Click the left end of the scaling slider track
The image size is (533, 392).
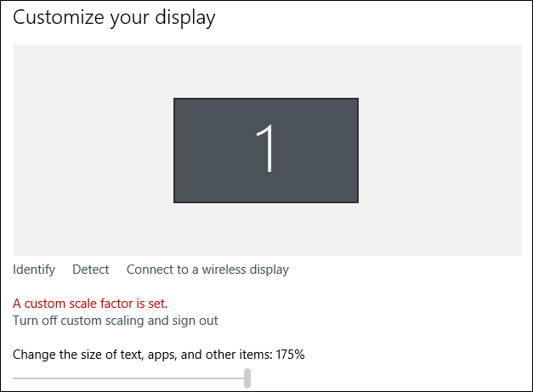click(16, 378)
